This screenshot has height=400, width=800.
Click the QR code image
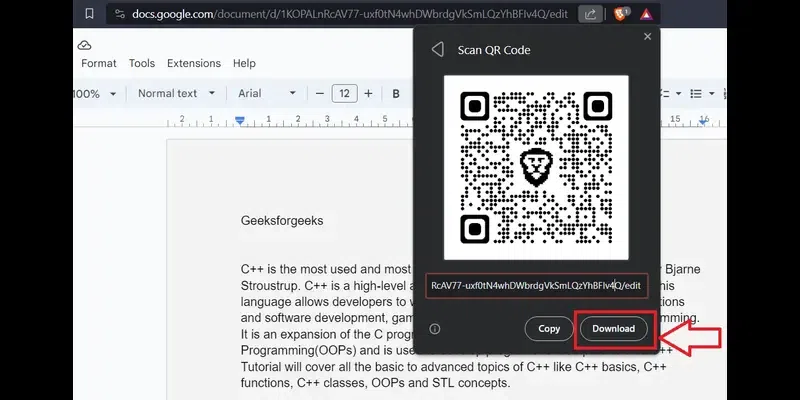[x=536, y=168]
